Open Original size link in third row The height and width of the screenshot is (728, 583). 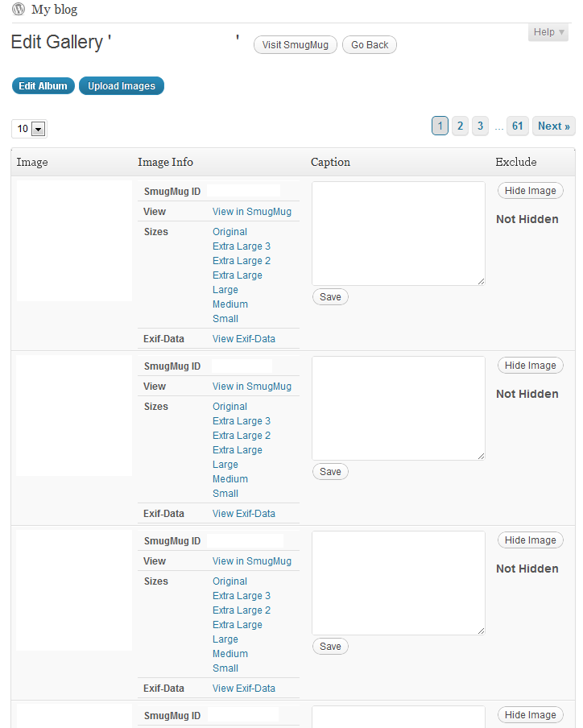pyautogui.click(x=229, y=581)
